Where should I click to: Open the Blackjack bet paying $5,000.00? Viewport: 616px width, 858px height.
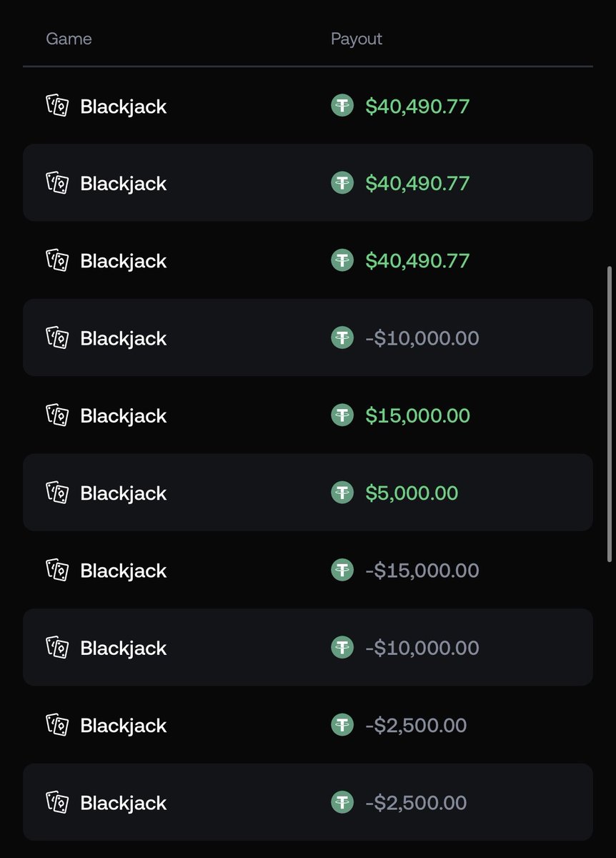click(x=308, y=493)
